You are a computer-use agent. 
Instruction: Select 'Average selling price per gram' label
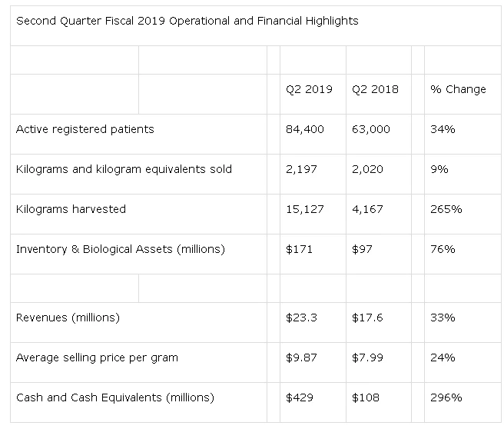(97, 357)
